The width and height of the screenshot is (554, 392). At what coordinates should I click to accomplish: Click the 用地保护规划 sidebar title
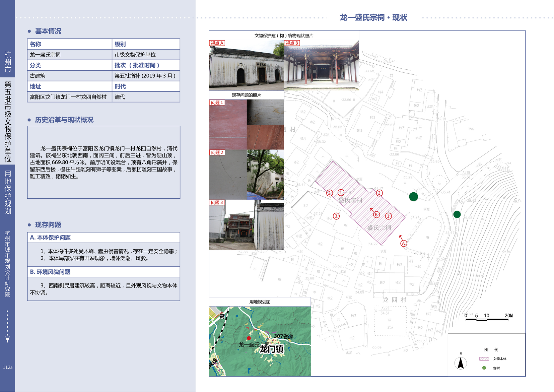8,192
